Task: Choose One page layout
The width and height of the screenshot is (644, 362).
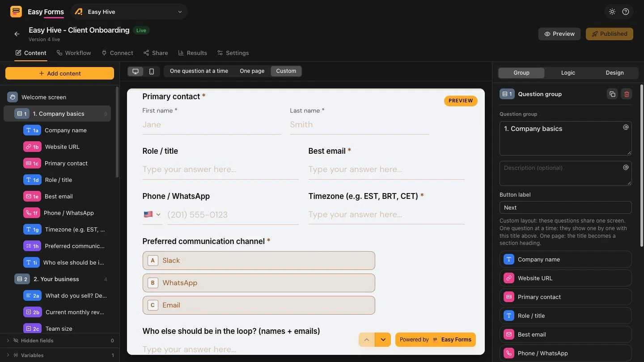Action: (252, 71)
